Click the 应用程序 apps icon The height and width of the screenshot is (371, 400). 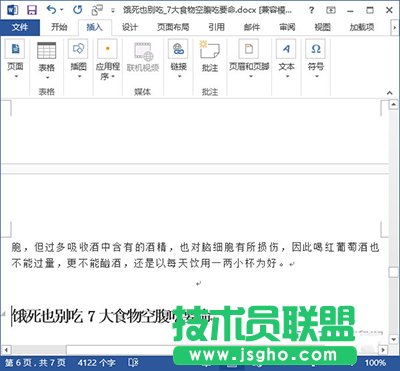point(107,49)
